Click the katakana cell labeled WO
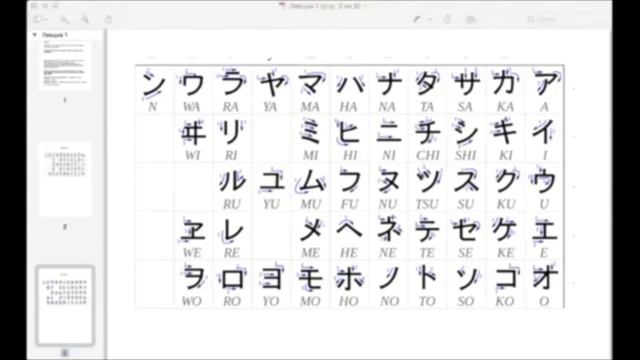 193,284
